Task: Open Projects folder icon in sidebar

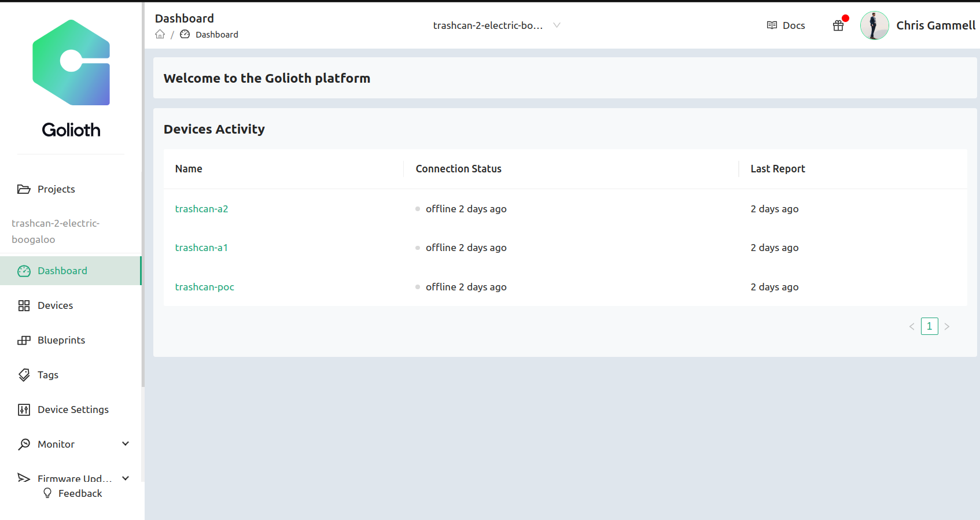Action: pos(24,189)
